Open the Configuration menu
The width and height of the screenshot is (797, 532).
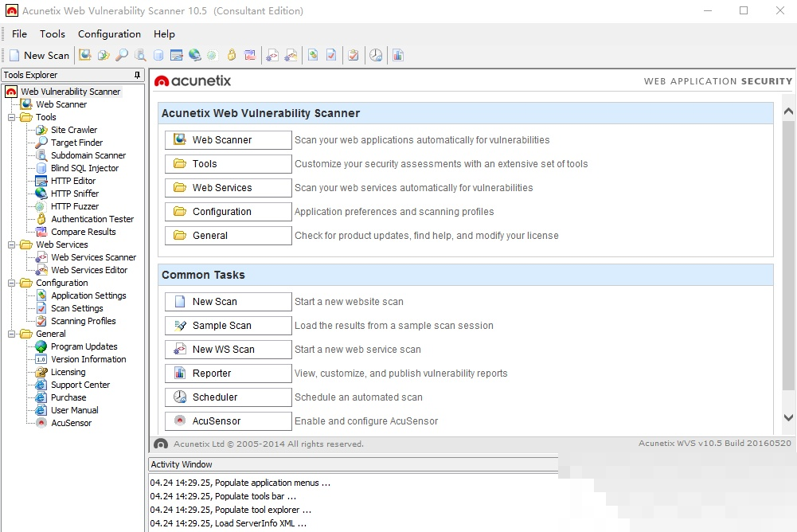109,34
